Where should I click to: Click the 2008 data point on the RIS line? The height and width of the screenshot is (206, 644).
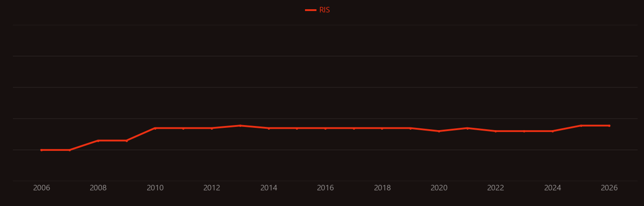[x=98, y=141]
